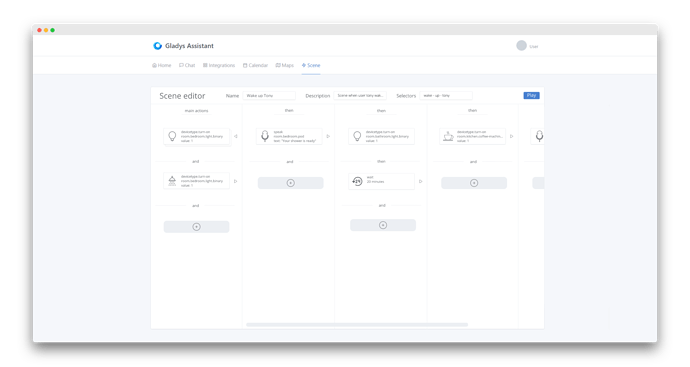The width and height of the screenshot is (690, 367).
Task: Select the coffee machine action card
Action: pos(473,136)
